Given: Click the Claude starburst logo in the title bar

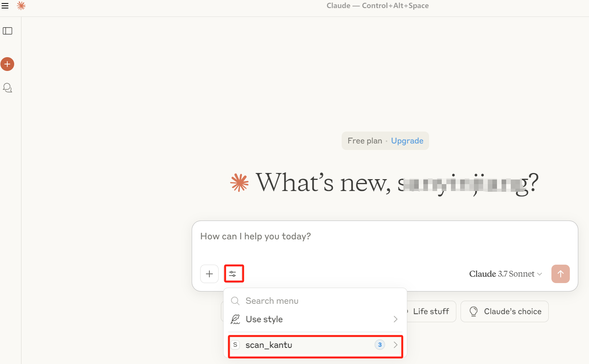Looking at the screenshot, I should (21, 6).
